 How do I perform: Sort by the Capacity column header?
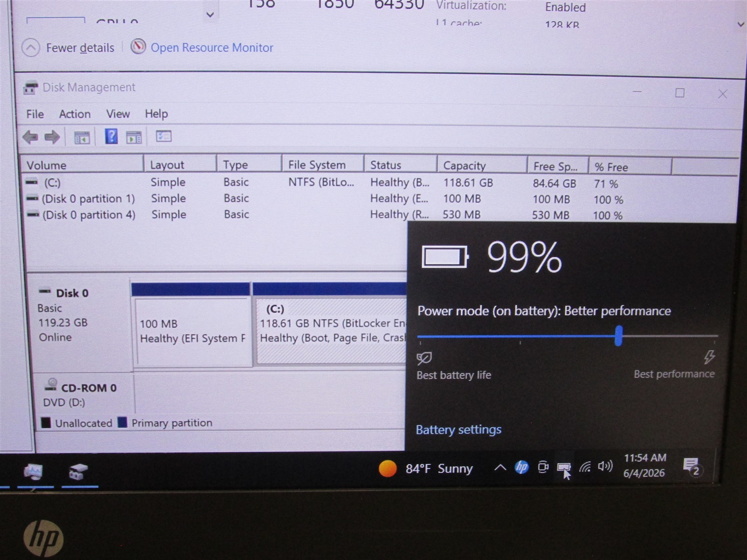click(x=482, y=166)
